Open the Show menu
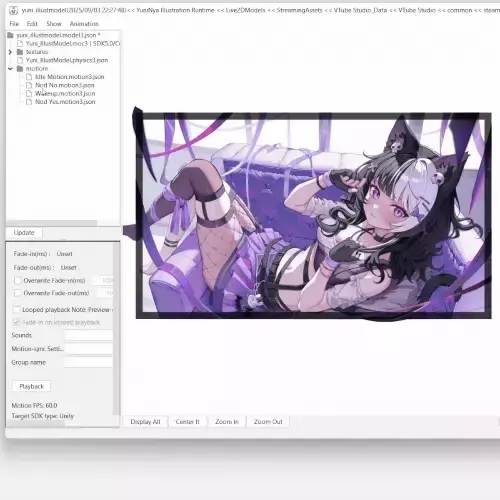The width and height of the screenshot is (500, 500). 54,24
